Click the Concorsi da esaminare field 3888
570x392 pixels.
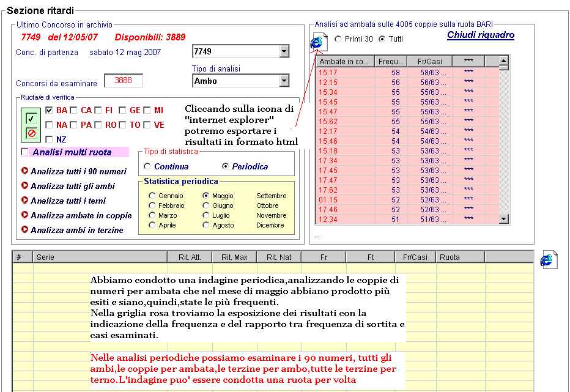click(124, 80)
